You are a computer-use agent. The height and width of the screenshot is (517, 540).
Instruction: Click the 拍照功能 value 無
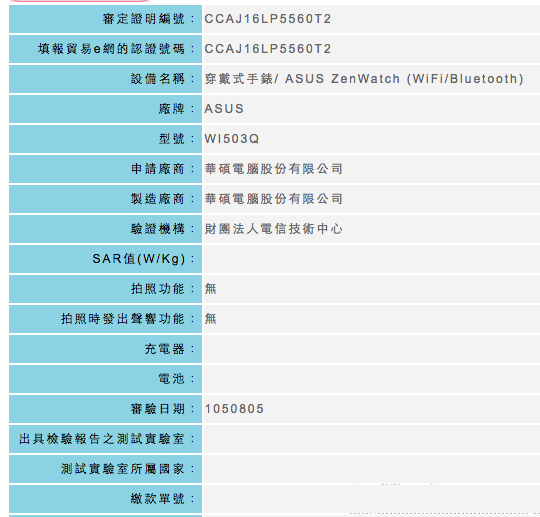pyautogui.click(x=210, y=289)
